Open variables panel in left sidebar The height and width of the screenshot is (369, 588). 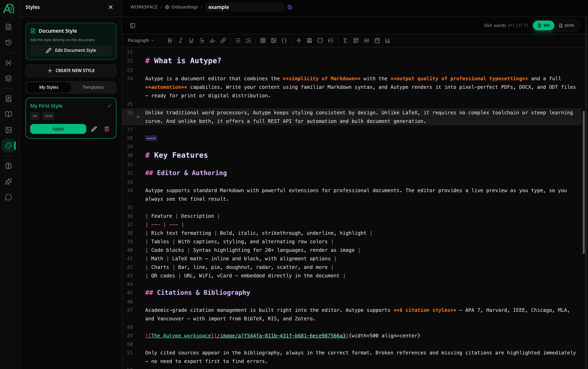tap(9, 63)
